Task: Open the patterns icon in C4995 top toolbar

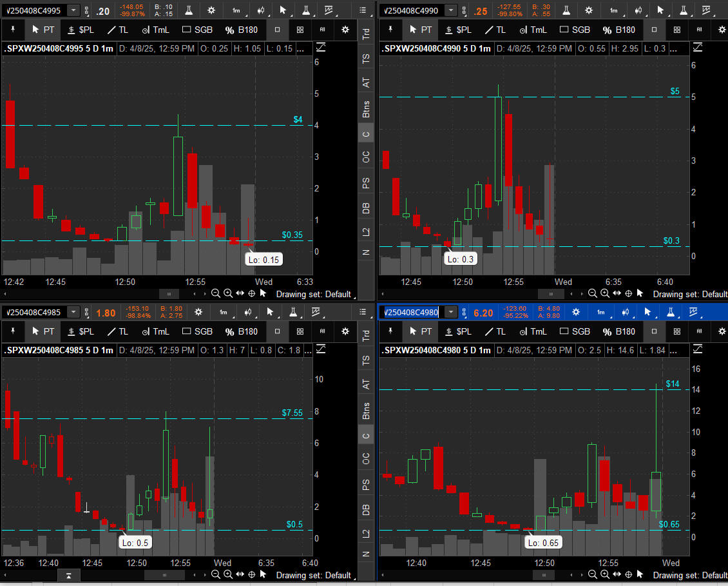Action: point(329,10)
